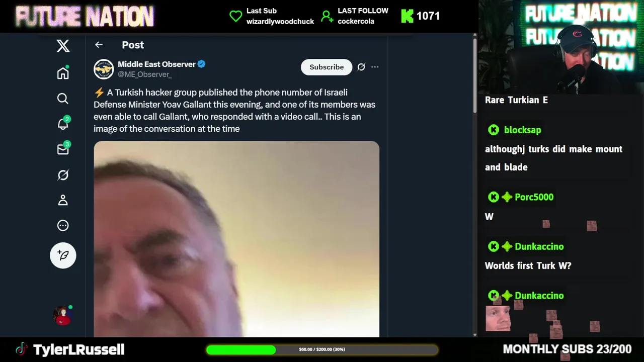This screenshot has height=362, width=644.
Task: Open the Profile person icon
Action: coord(63,200)
